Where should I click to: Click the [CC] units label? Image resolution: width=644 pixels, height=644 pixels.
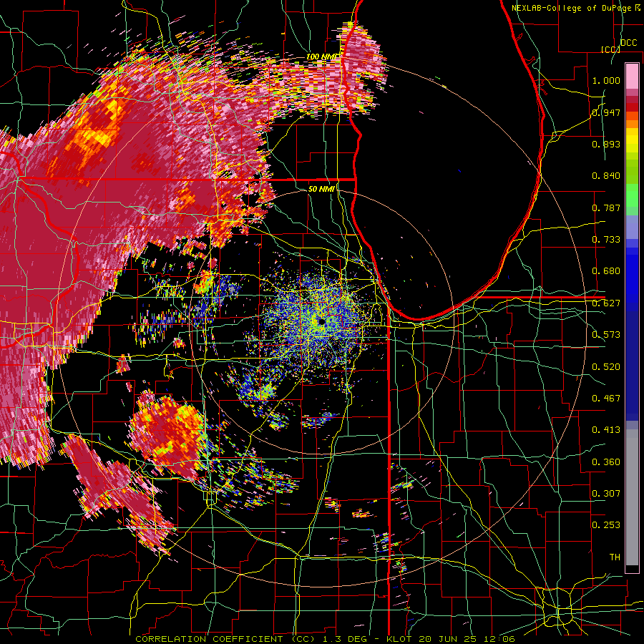coord(610,49)
